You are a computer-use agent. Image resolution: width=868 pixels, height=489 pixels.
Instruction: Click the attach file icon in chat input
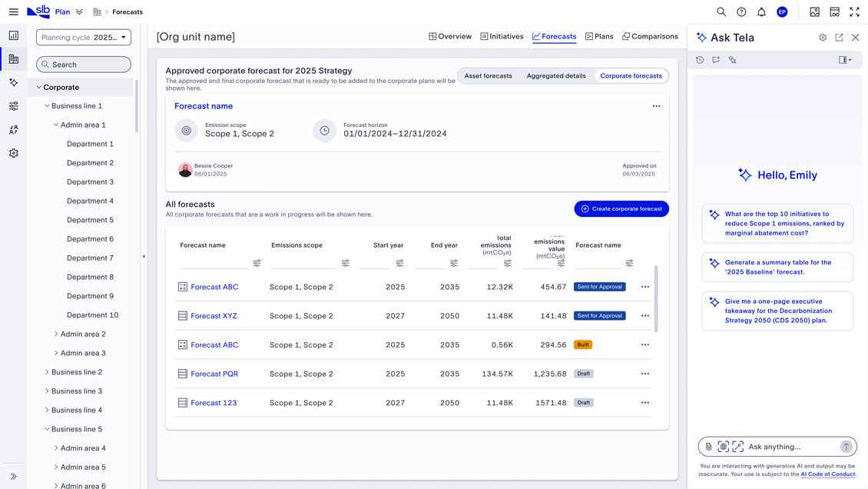pos(708,447)
